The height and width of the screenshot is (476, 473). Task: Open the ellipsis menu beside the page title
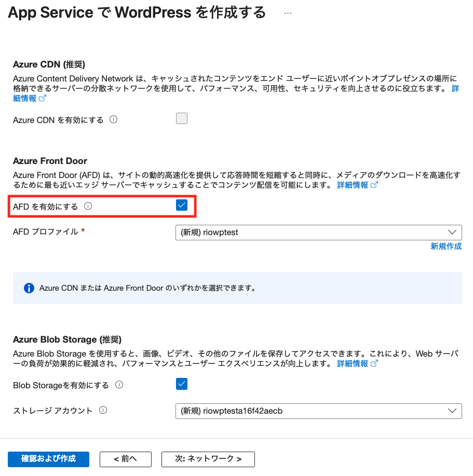pyautogui.click(x=288, y=13)
